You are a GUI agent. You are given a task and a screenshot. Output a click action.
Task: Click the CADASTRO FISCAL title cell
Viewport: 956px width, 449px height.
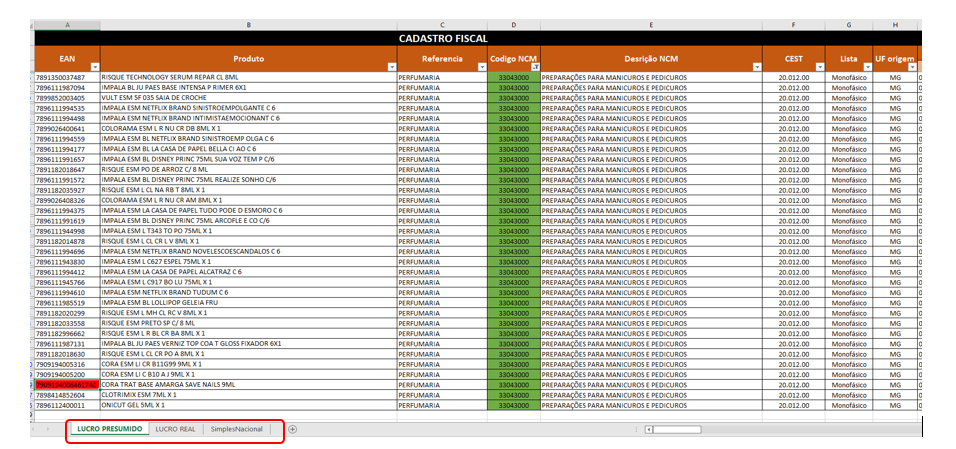443,38
